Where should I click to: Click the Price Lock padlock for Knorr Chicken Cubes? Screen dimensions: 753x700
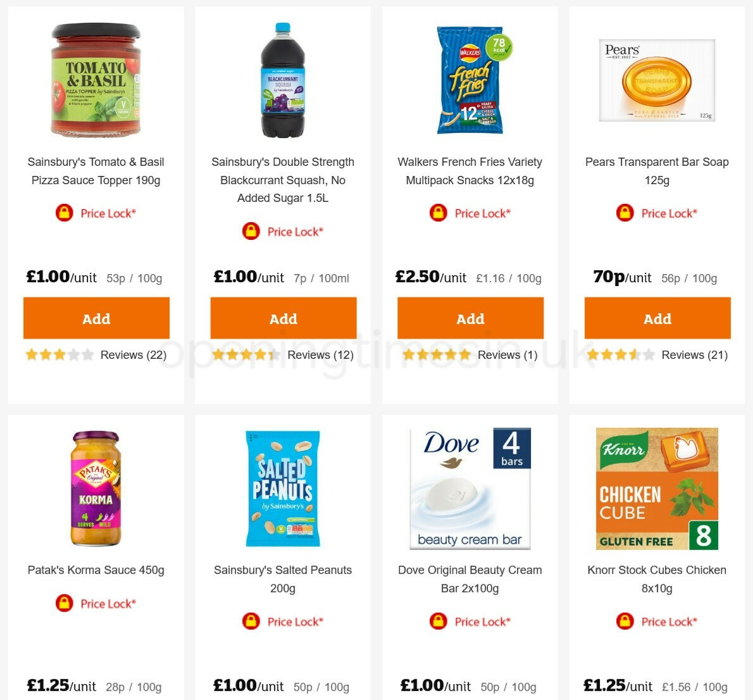pyautogui.click(x=625, y=622)
